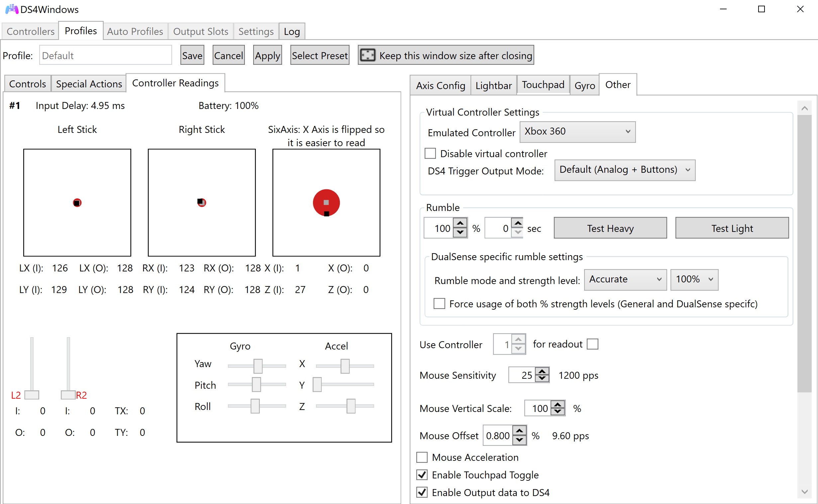This screenshot has width=818, height=504.
Task: Check the 'for readout' checkbox
Action: [x=593, y=344]
